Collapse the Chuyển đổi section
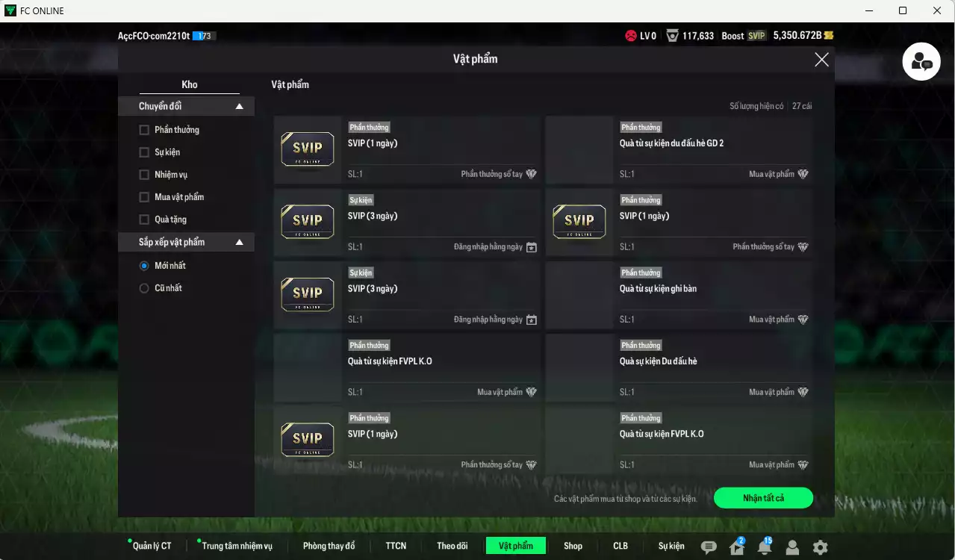Screen dimensions: 955x560 click(x=239, y=107)
